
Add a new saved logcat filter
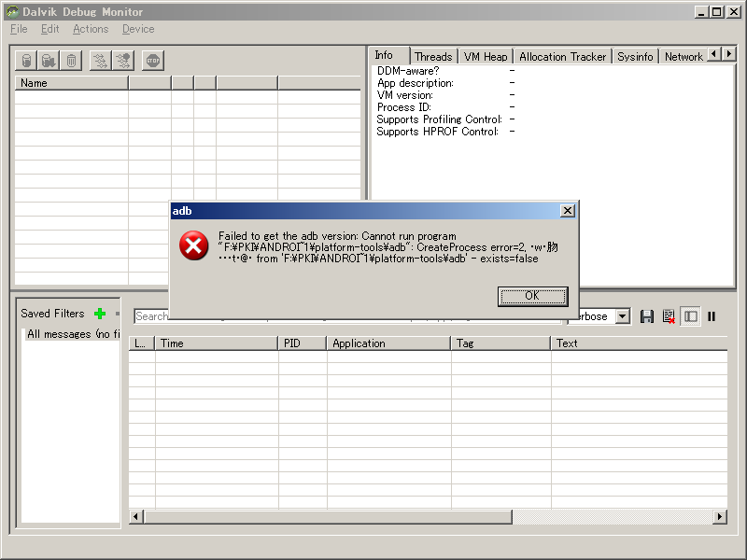coord(100,314)
